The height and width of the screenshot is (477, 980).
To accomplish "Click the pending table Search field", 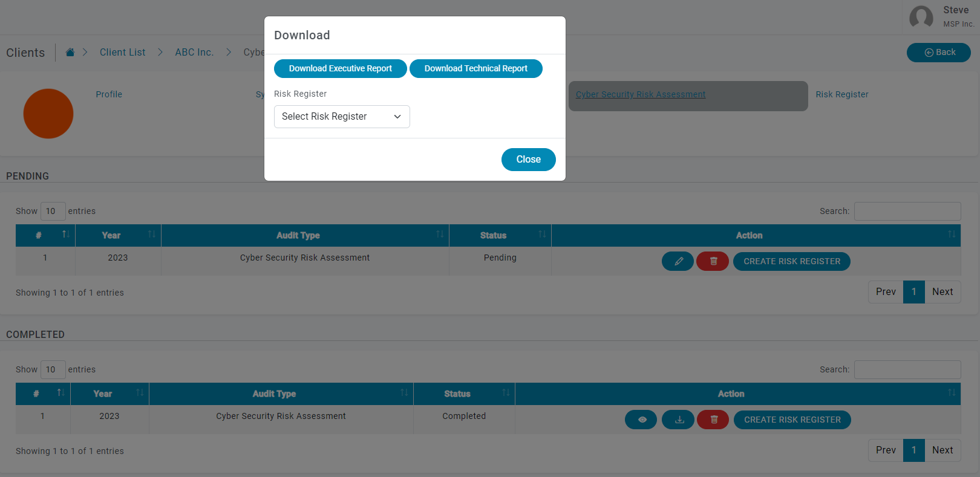I will click(907, 211).
